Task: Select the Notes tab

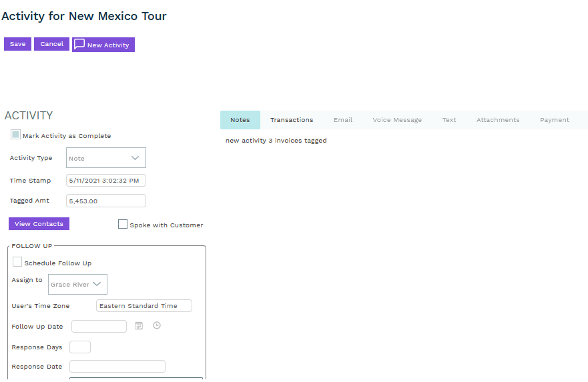Action: click(x=240, y=120)
